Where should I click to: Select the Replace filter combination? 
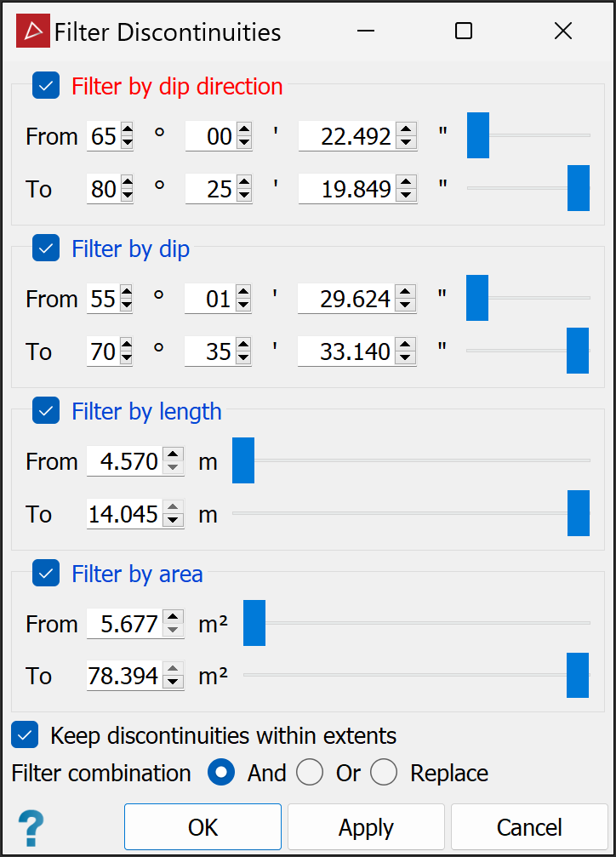384,773
